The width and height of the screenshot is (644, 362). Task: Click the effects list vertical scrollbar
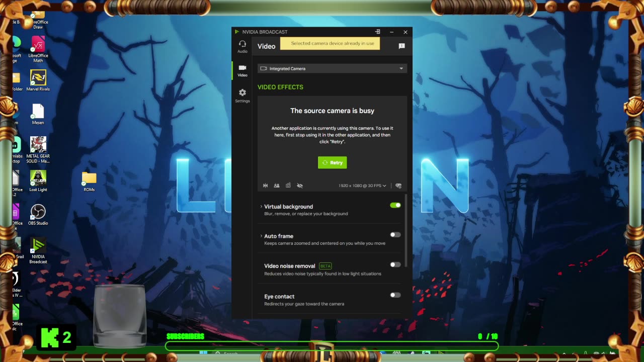406,231
